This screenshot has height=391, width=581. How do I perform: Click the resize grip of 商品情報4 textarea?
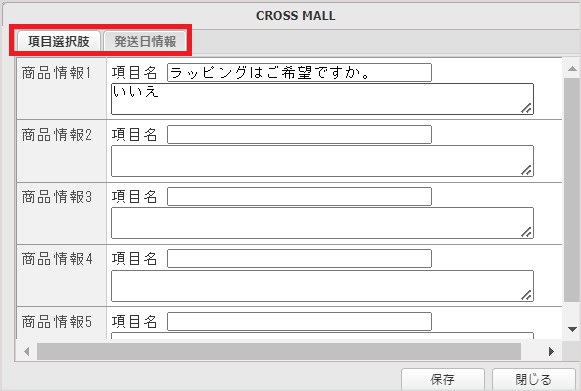[527, 295]
